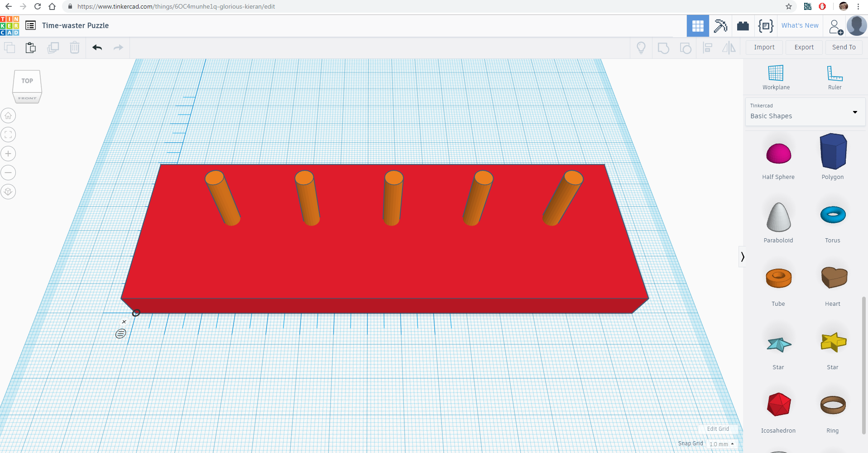
Task: Click the Tinkercad logo
Action: click(10, 26)
